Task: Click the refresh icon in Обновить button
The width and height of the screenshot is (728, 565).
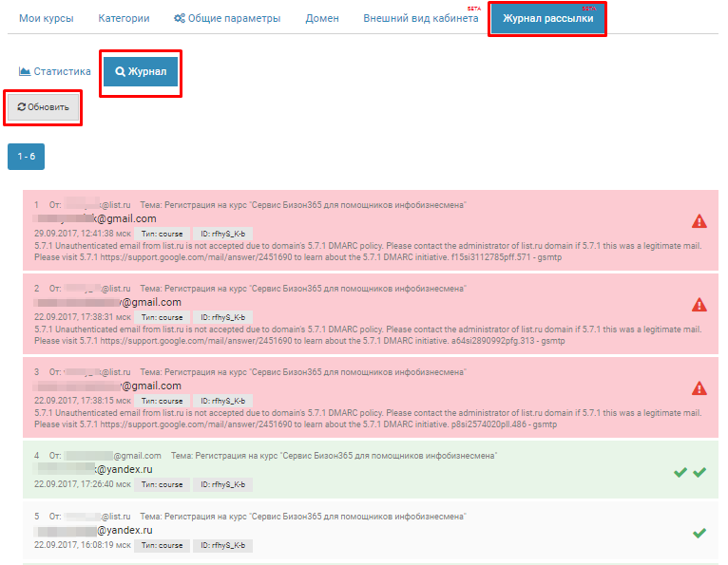Action: pyautogui.click(x=21, y=107)
